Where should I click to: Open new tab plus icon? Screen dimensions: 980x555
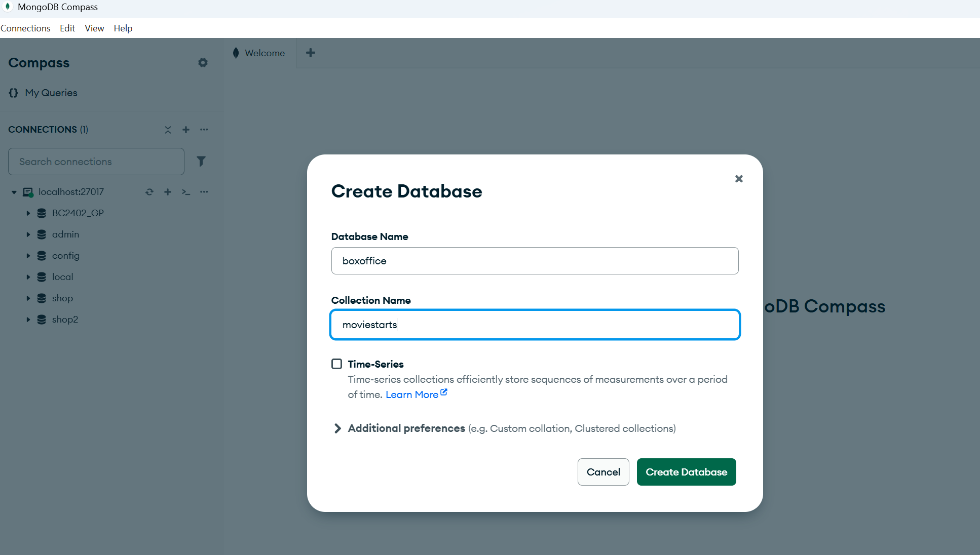(x=311, y=53)
